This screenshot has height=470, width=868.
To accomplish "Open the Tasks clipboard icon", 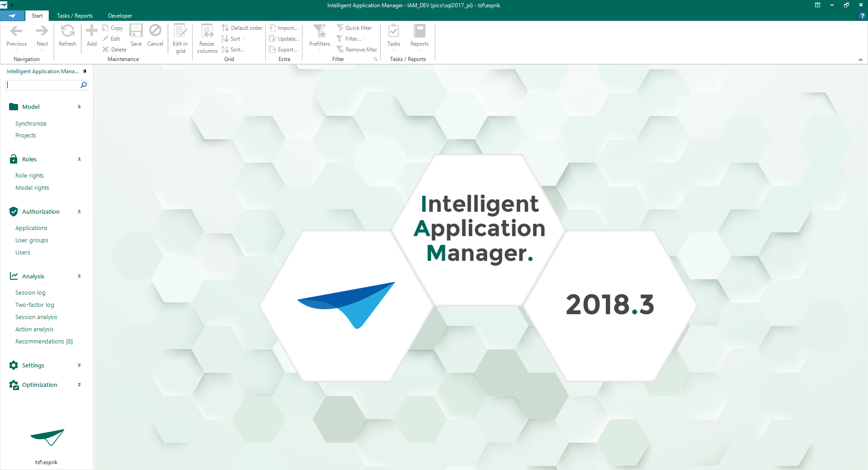I will tap(393, 31).
